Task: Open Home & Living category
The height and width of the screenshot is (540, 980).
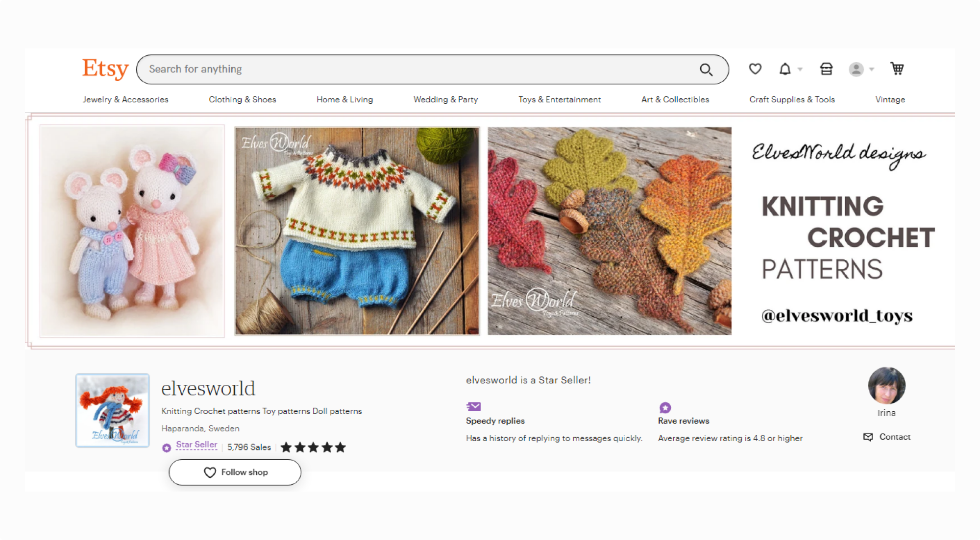Action: click(344, 99)
